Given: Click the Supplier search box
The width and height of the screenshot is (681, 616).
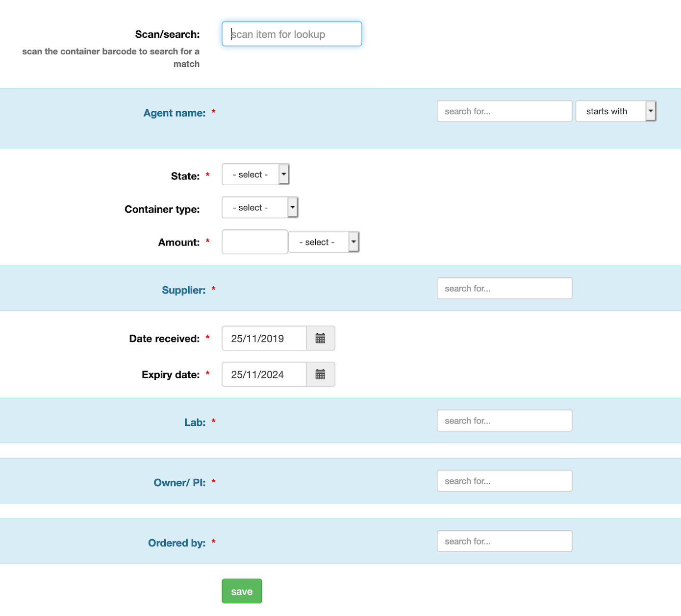Looking at the screenshot, I should pos(504,288).
